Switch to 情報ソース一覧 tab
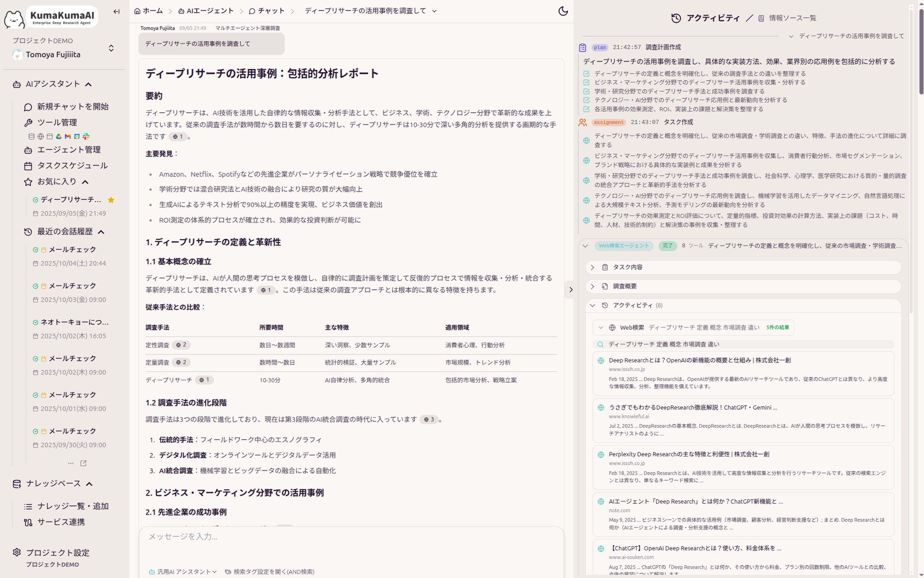The width and height of the screenshot is (924, 578). tap(792, 18)
